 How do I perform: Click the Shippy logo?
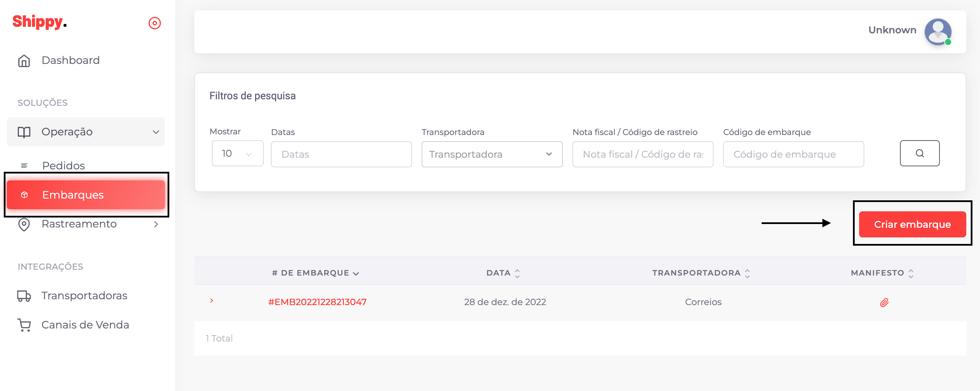pos(39,22)
